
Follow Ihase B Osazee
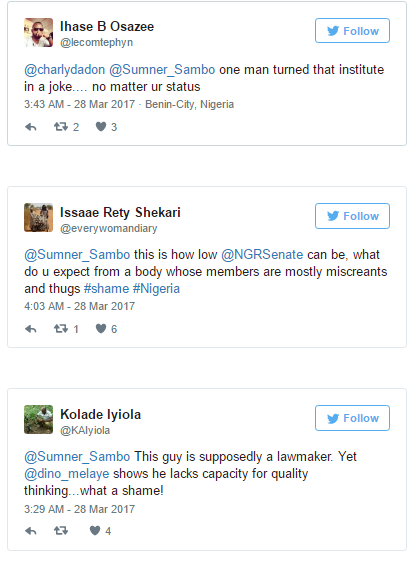(x=352, y=31)
